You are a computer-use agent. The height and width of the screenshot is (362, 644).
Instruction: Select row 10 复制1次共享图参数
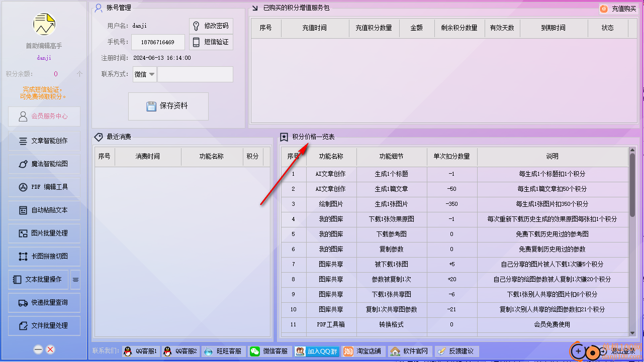[x=455, y=310]
